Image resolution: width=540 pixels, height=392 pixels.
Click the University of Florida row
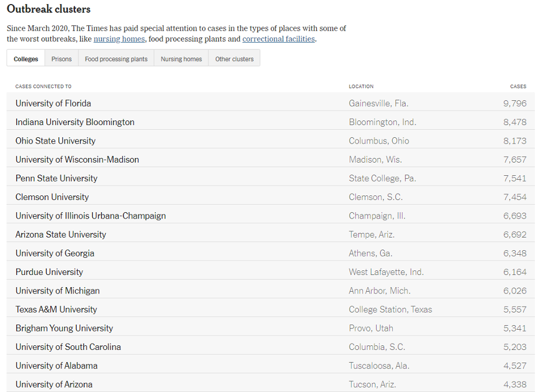(53, 103)
